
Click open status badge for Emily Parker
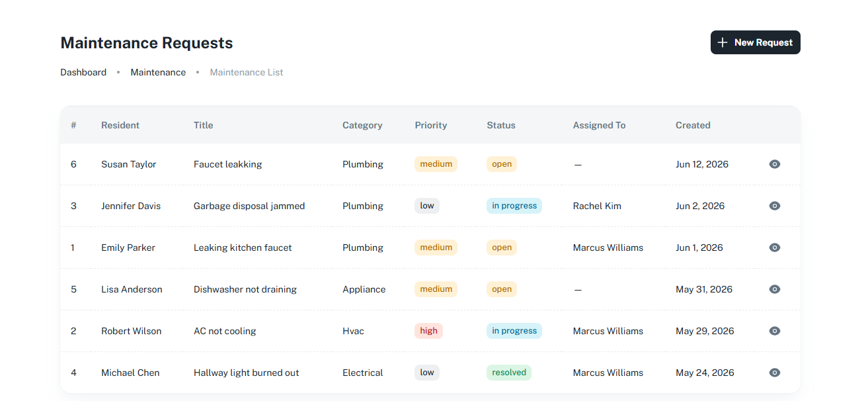pyautogui.click(x=502, y=248)
